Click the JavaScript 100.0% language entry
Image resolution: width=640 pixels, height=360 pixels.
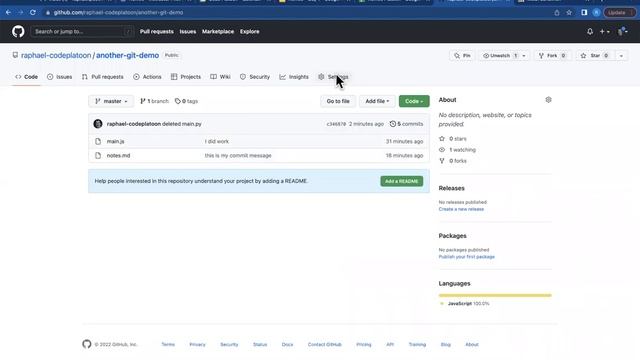464,304
